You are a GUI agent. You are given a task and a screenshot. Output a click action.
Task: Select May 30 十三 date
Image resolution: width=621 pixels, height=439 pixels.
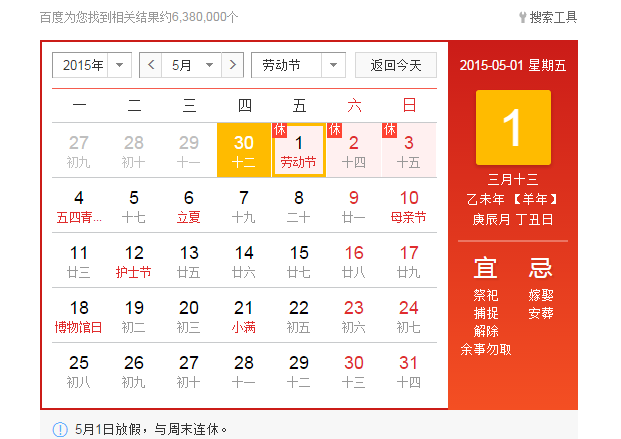pos(354,370)
